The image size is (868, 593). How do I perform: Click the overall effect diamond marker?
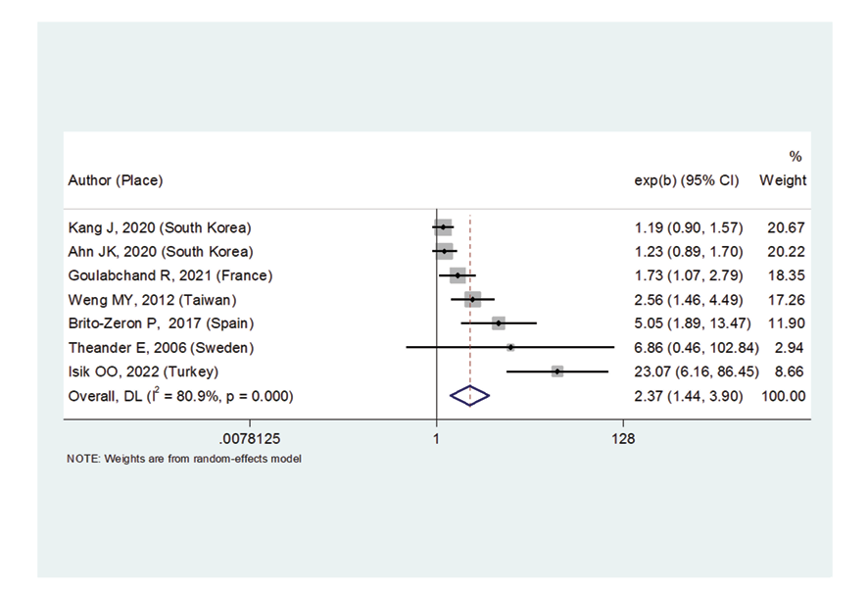(x=469, y=395)
